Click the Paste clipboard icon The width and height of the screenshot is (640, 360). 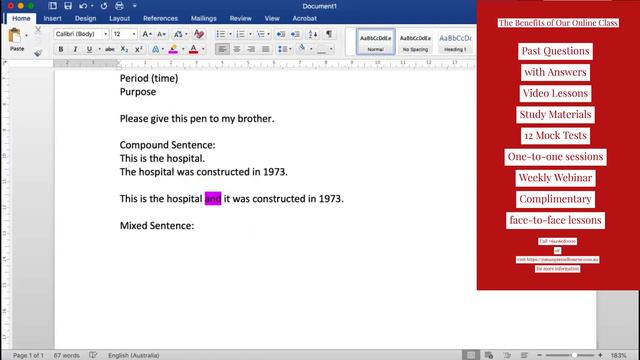coord(15,36)
